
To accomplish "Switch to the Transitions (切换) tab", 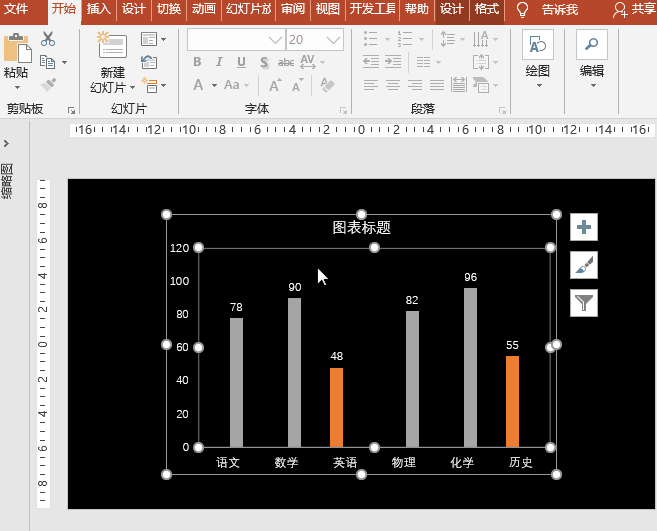I will coord(169,9).
